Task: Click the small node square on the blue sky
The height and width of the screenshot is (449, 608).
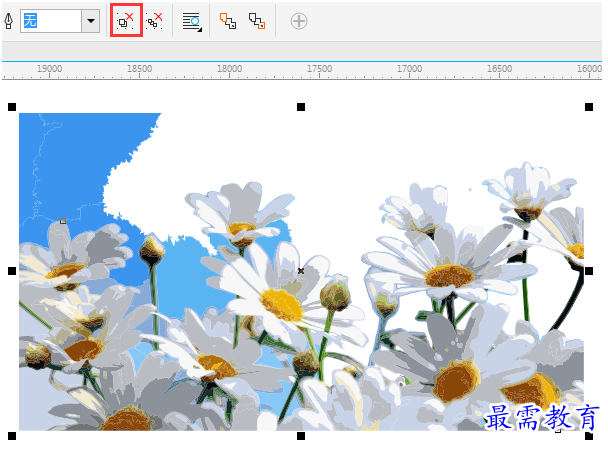Action: (63, 221)
